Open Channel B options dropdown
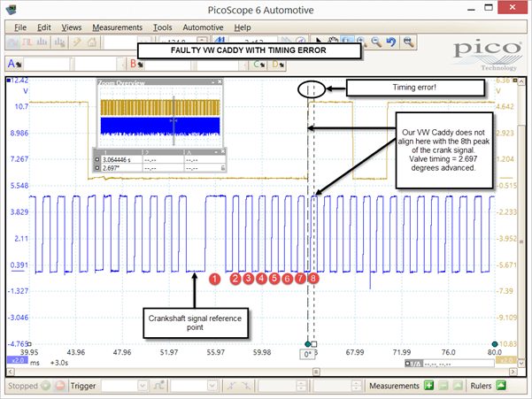The image size is (532, 399). 136,64
